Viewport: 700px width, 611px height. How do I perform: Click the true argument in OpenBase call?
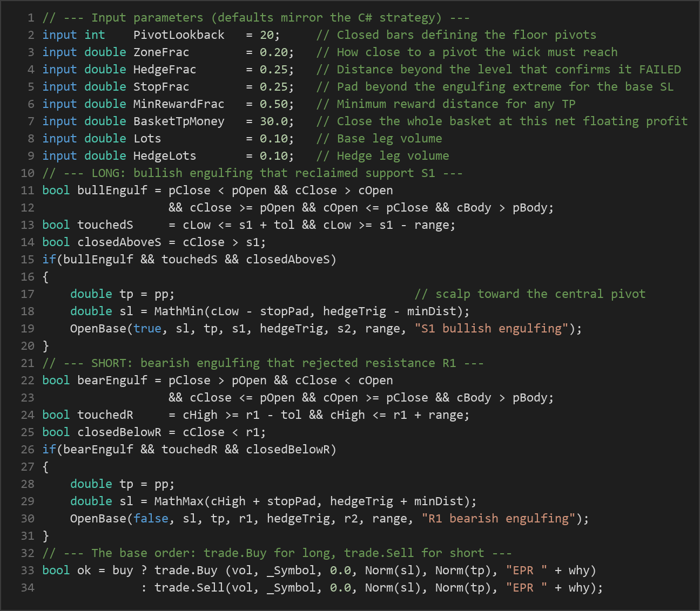coord(147,329)
